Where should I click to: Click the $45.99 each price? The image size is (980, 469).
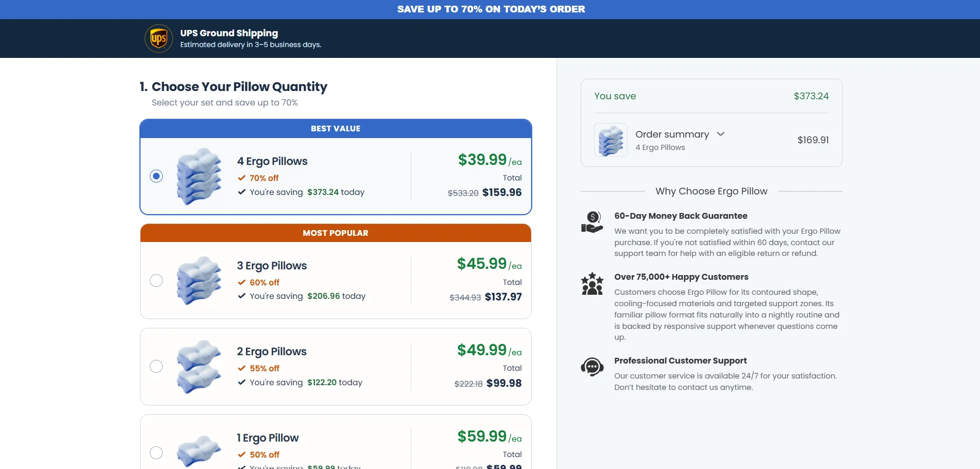pyautogui.click(x=489, y=264)
